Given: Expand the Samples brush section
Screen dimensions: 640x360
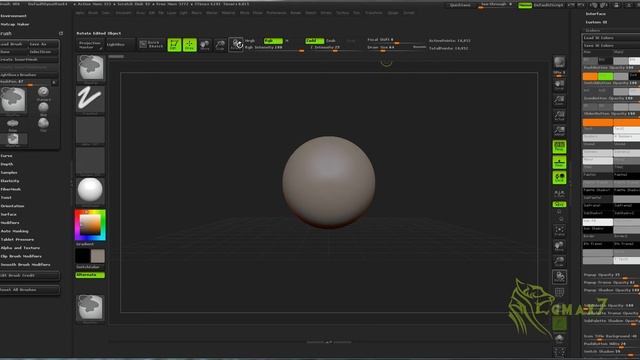Looking at the screenshot, I should [x=9, y=173].
